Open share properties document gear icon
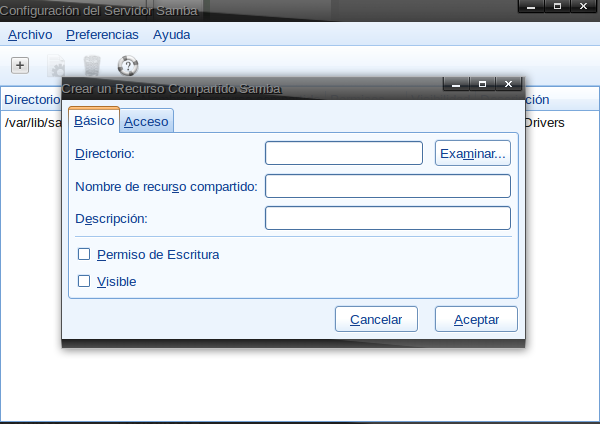 click(x=56, y=66)
